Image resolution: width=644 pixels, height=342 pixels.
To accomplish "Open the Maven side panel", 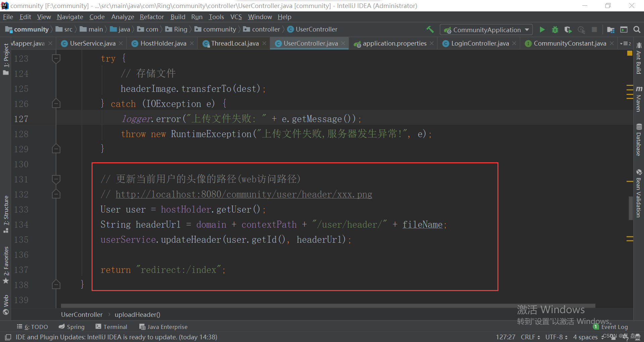I will click(639, 99).
